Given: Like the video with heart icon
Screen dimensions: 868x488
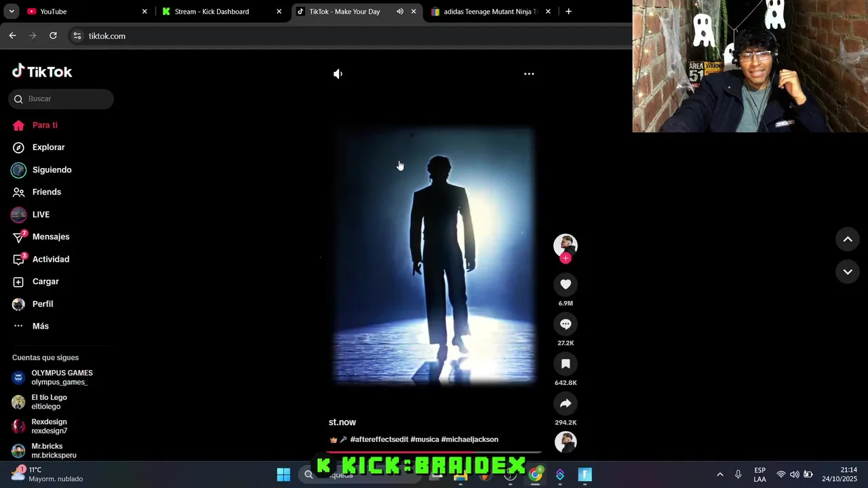Looking at the screenshot, I should [566, 285].
